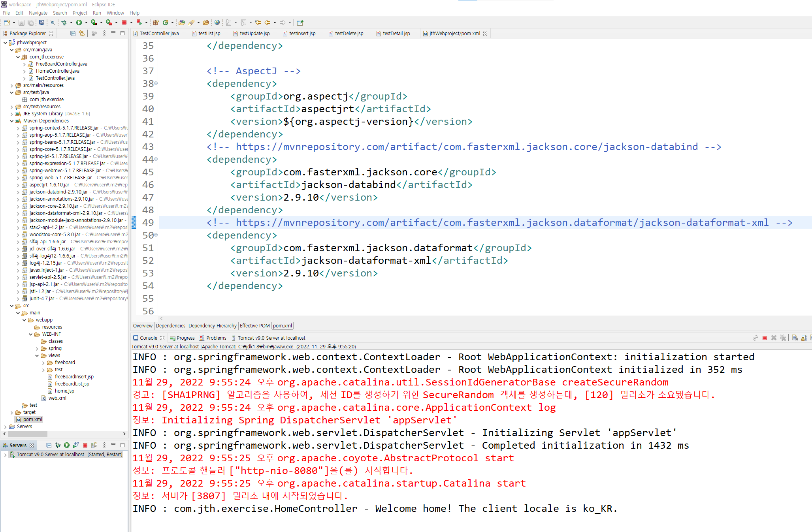Viewport: 812px width, 532px height.
Task: Click the Debug bug icon in main toolbar
Action: click(64, 23)
